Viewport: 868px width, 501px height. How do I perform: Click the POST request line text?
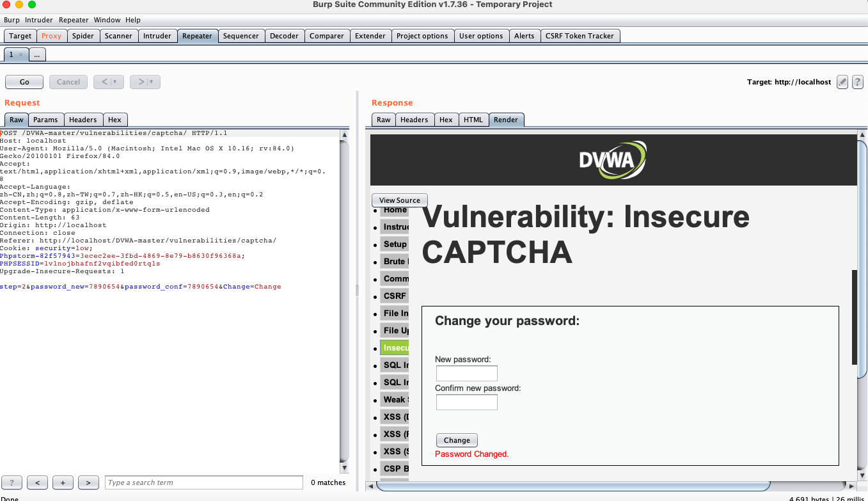[114, 133]
